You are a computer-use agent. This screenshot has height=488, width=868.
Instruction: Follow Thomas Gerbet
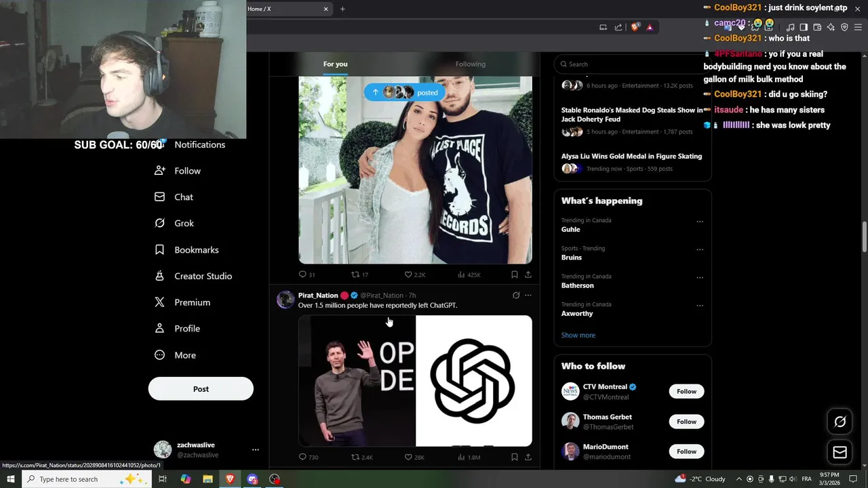[686, 422]
